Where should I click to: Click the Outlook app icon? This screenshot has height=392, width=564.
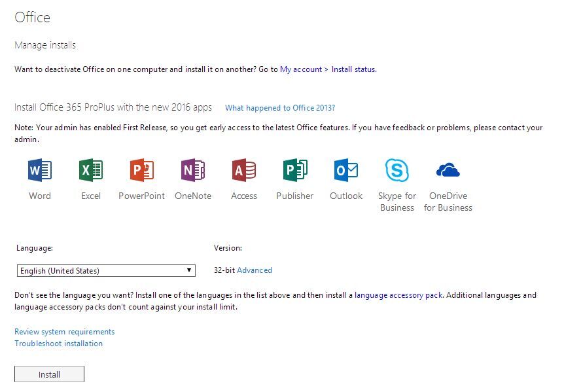coord(346,170)
